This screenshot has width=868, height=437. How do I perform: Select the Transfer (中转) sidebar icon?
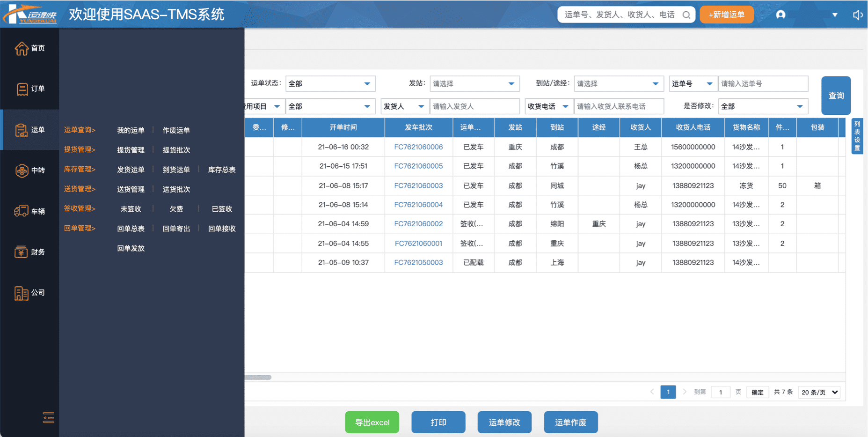(22, 170)
